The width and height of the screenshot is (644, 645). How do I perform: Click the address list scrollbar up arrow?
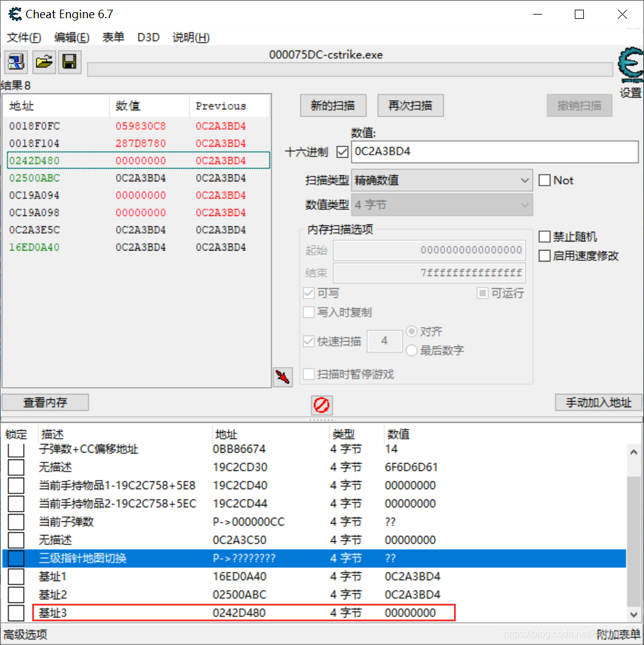coord(634,451)
